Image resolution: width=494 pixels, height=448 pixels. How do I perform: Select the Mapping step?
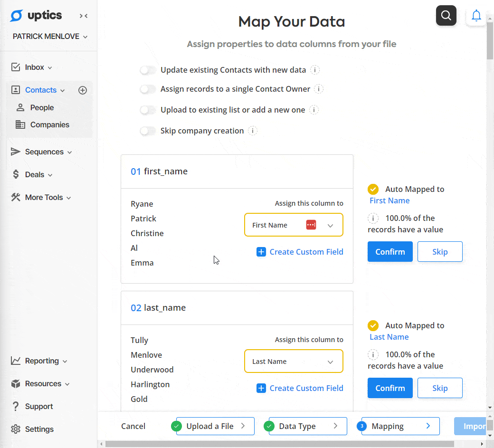click(x=400, y=426)
